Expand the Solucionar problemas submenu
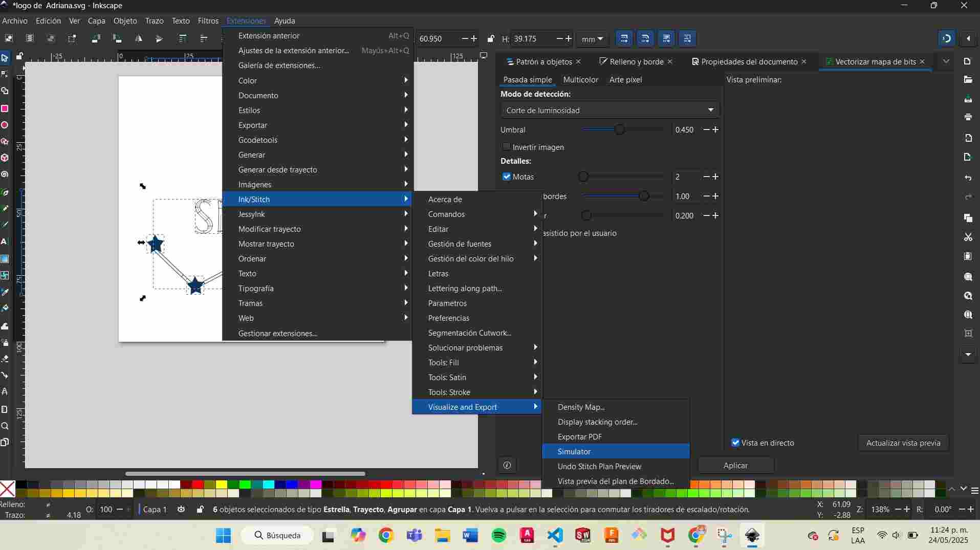The height and width of the screenshot is (550, 980). click(x=477, y=347)
